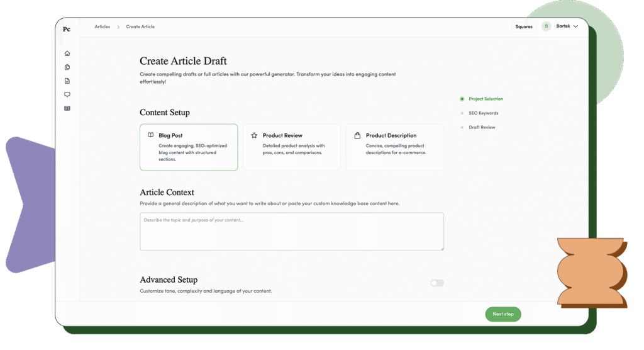Click the book icon on Blog Post card

(151, 135)
